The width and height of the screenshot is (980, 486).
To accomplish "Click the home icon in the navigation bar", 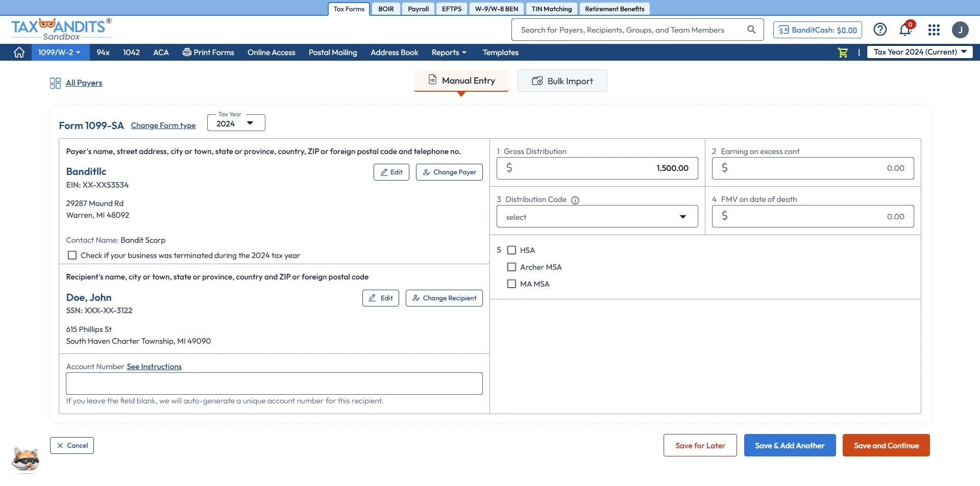I will coord(19,52).
